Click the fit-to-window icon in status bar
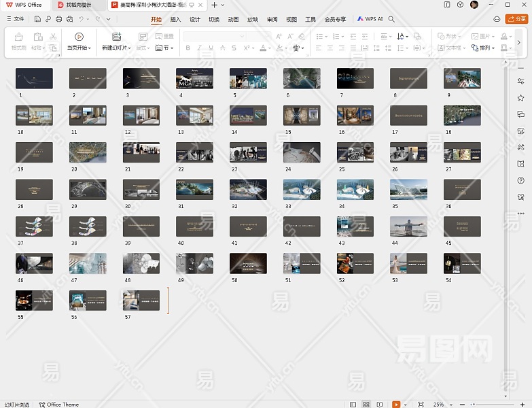 (421, 405)
